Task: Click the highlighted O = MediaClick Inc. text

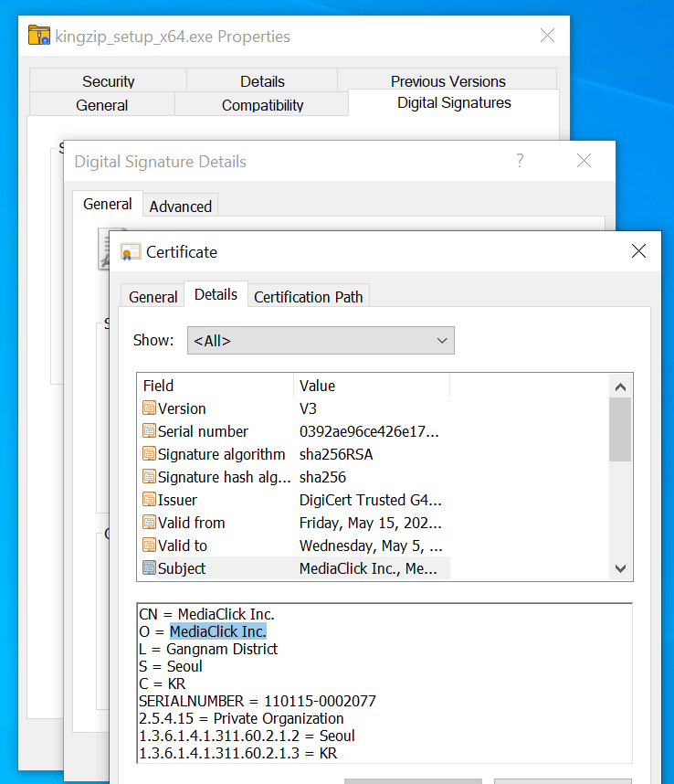Action: pos(218,631)
